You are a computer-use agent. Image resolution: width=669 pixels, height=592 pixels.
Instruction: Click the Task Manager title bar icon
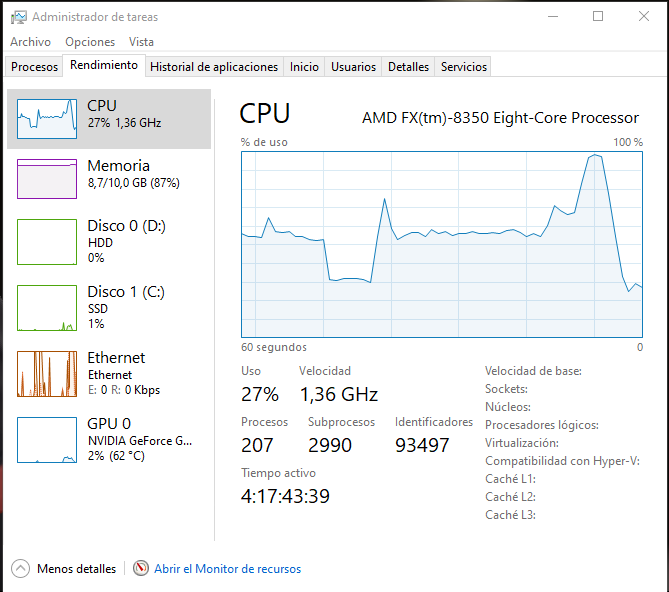(x=18, y=17)
